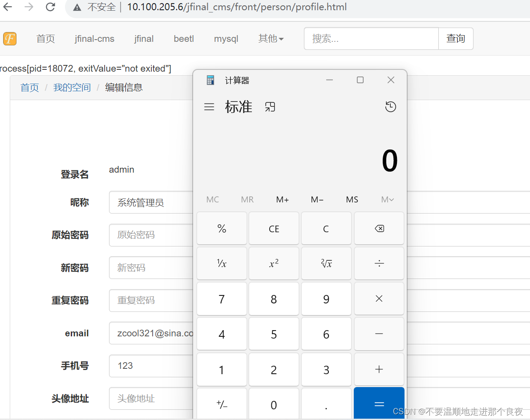Image resolution: width=530 pixels, height=420 pixels.
Task: Reload the page with refresh icon
Action: pyautogui.click(x=50, y=7)
